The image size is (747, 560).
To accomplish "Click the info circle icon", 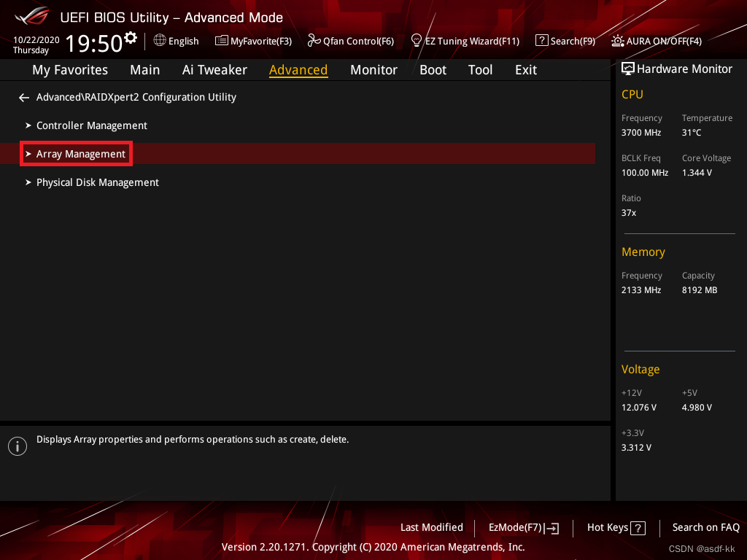I will 18,446.
